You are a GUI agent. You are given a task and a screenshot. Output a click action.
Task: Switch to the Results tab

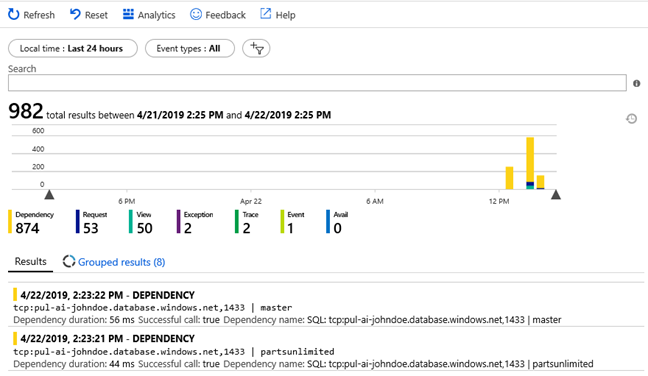(x=31, y=262)
